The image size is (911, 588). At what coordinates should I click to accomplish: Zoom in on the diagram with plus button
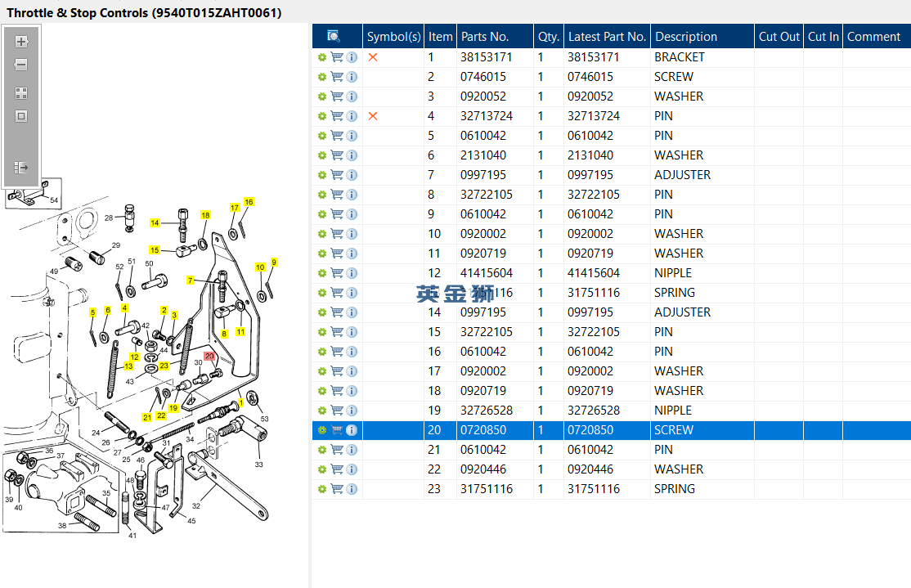[21, 42]
